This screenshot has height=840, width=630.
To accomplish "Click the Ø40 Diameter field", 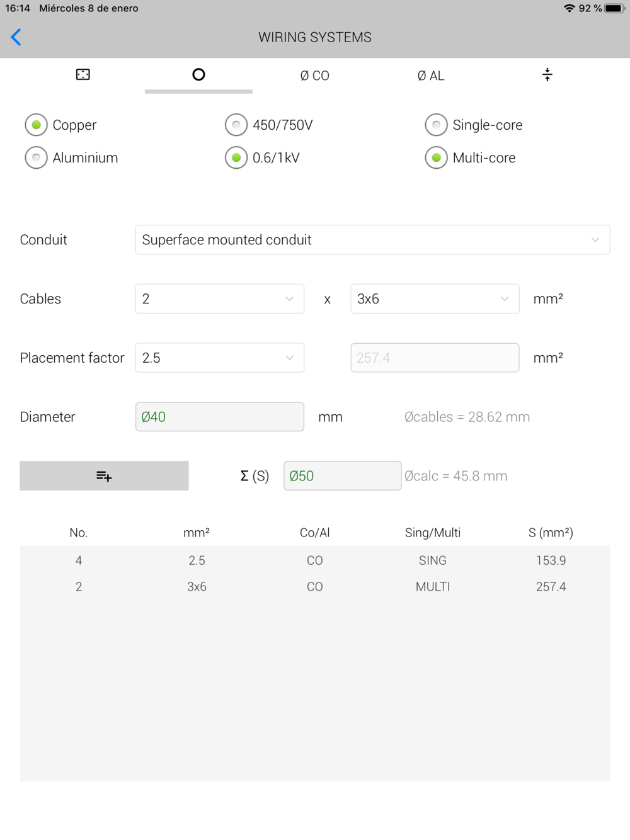I will click(x=219, y=417).
